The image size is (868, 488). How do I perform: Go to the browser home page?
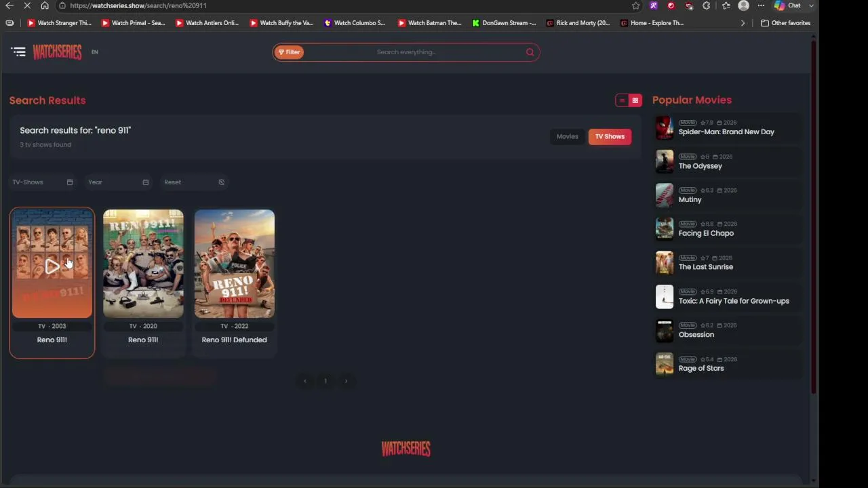pos(45,5)
